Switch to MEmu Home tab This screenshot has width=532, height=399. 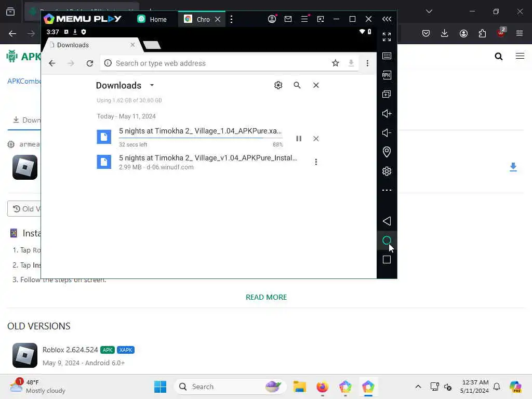coord(152,19)
